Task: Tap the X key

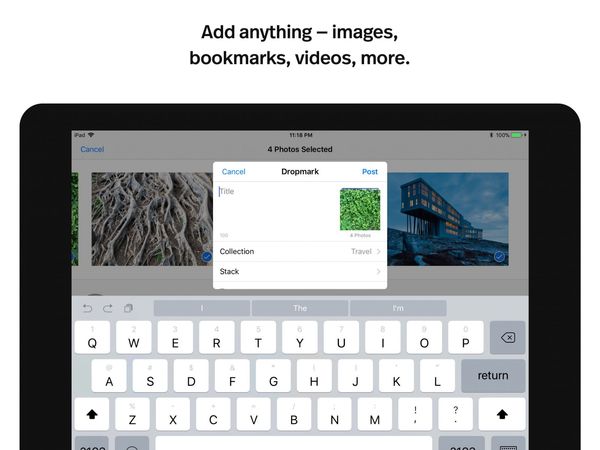Action: [x=173, y=414]
